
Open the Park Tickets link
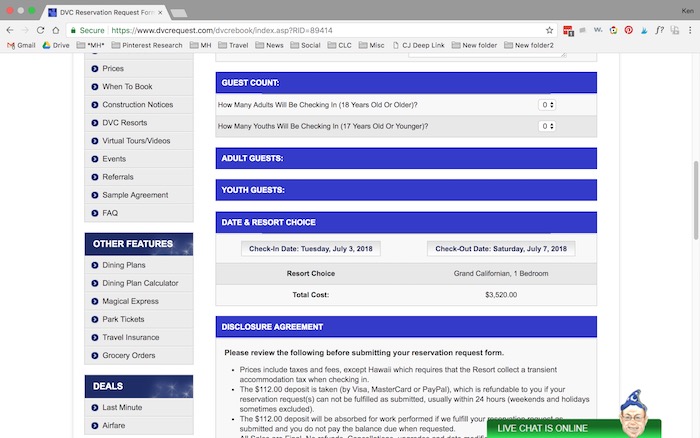(x=123, y=319)
